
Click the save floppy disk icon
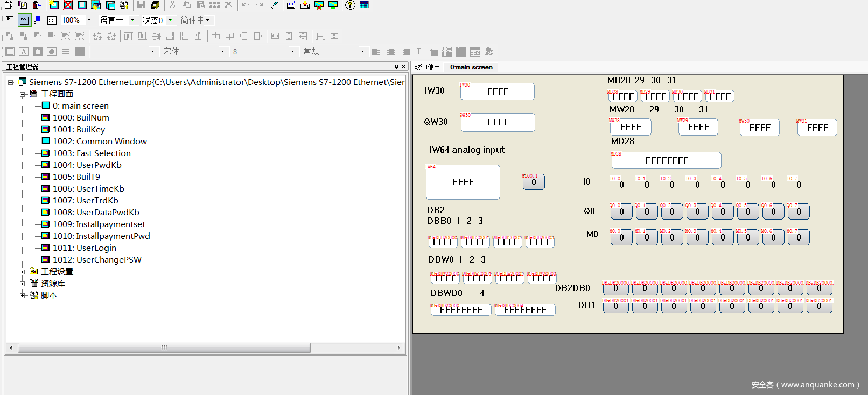tap(141, 5)
